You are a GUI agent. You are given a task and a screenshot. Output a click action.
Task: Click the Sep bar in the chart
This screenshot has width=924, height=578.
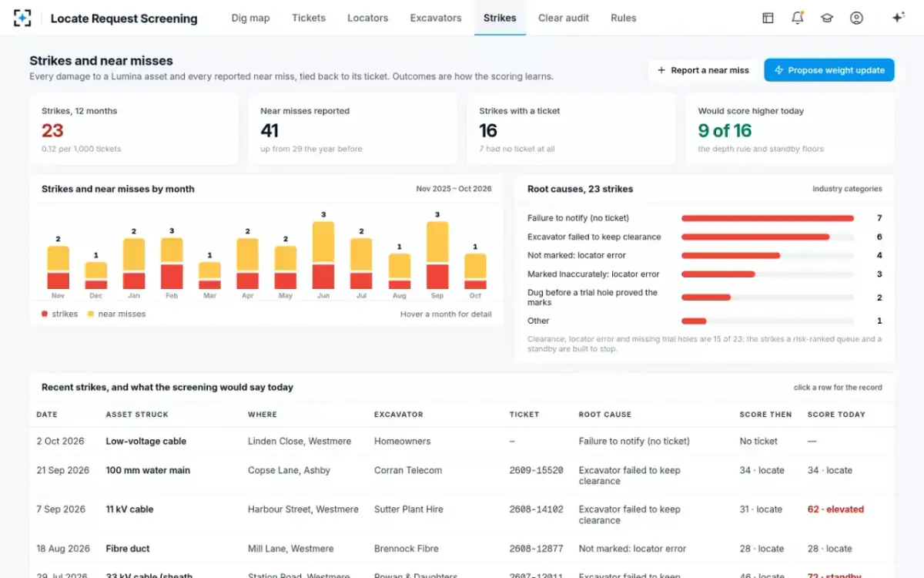(x=437, y=255)
